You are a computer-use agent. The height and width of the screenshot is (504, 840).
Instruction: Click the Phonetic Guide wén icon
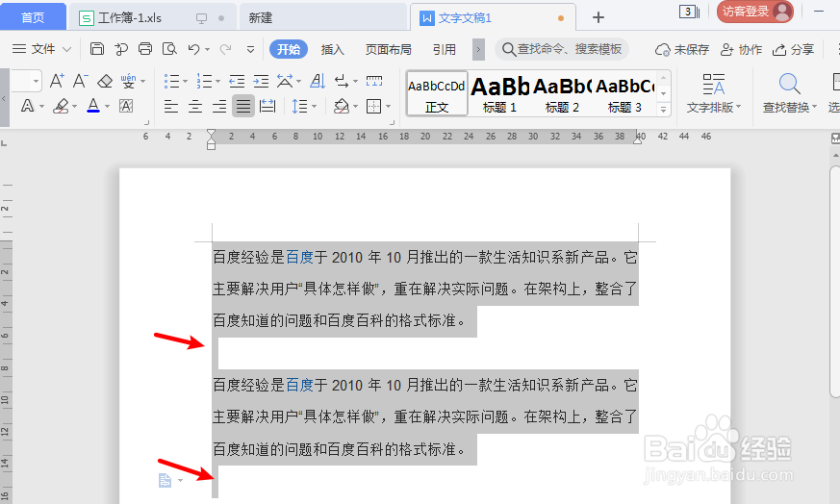(128, 82)
